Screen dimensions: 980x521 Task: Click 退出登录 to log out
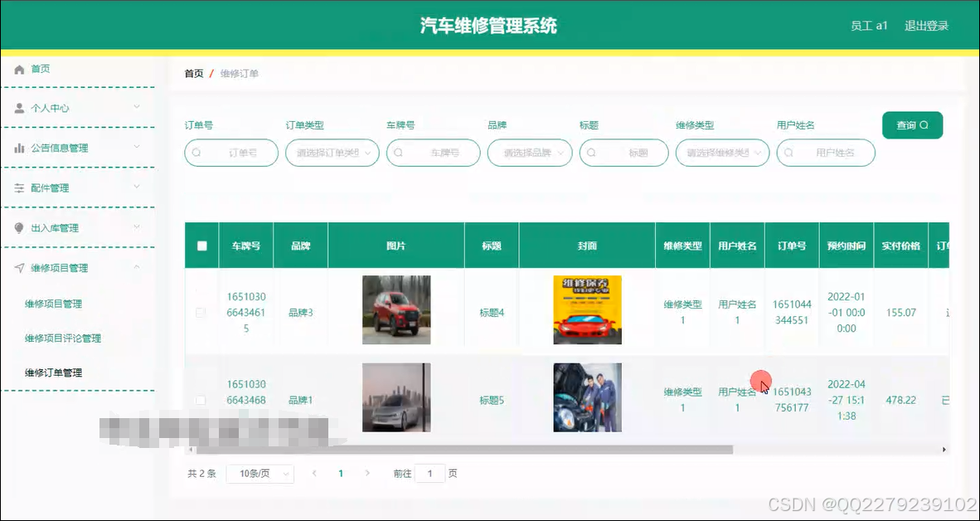(926, 26)
